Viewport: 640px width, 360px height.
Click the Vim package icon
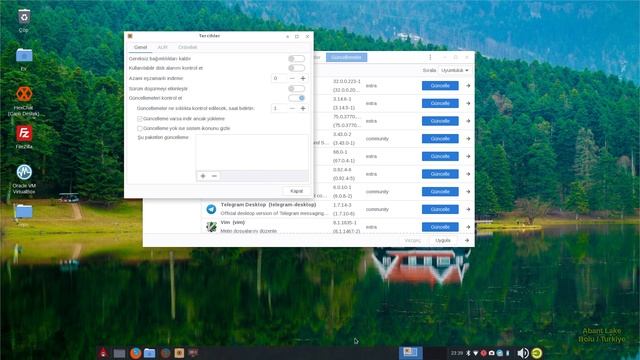pos(211,227)
